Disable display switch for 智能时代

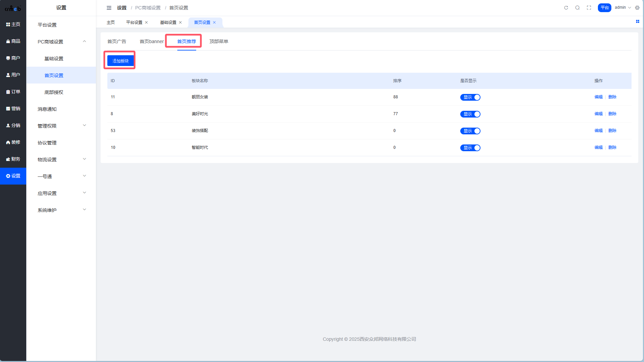470,148
